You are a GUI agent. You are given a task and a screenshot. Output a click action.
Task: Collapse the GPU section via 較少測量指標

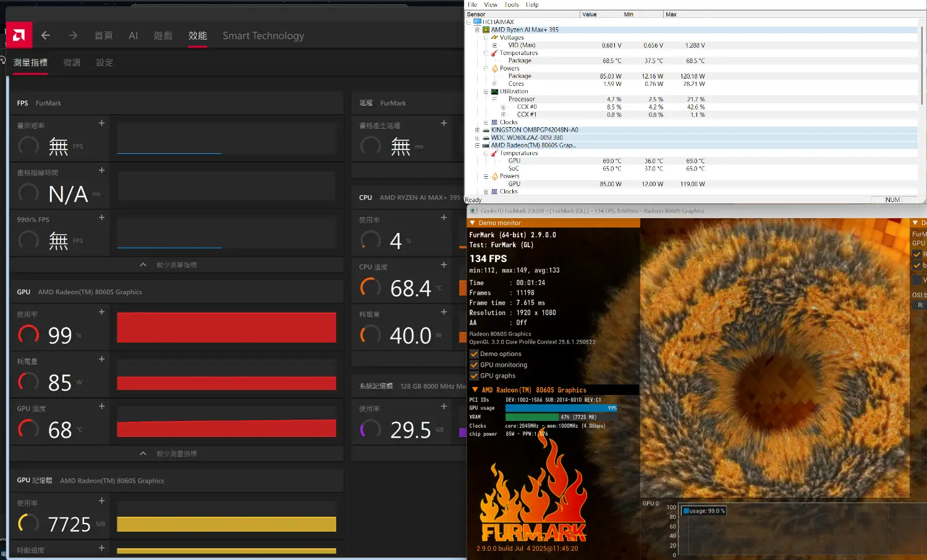(x=176, y=454)
